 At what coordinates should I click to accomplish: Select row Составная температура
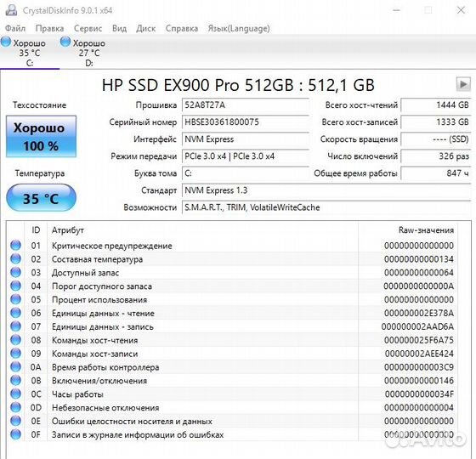coord(232,259)
